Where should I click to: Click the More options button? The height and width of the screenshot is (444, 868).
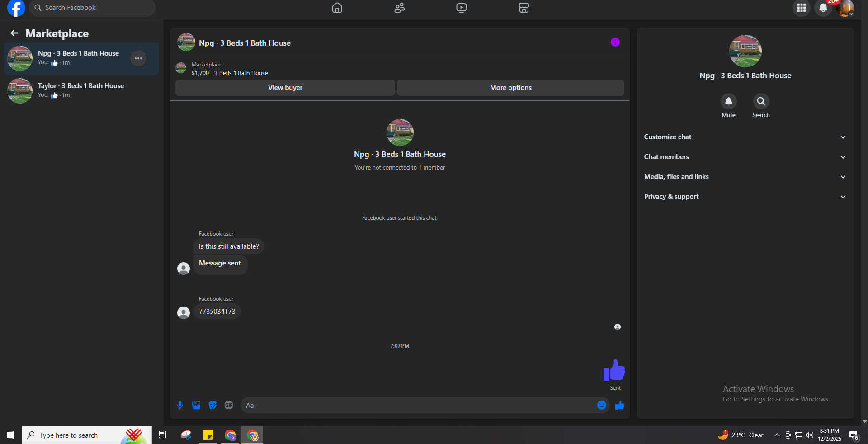pyautogui.click(x=511, y=88)
